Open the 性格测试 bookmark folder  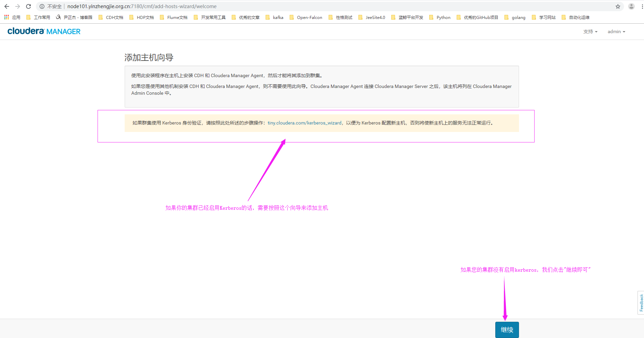(340, 17)
